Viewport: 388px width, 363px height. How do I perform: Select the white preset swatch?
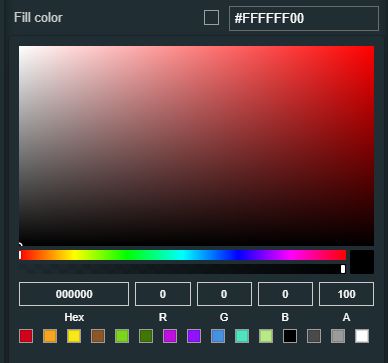coord(362,336)
